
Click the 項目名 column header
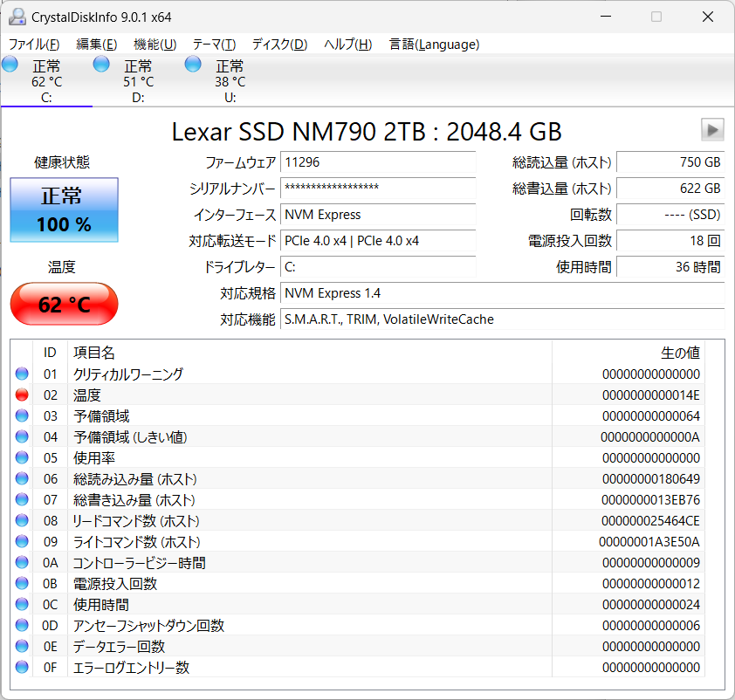pyautogui.click(x=309, y=353)
